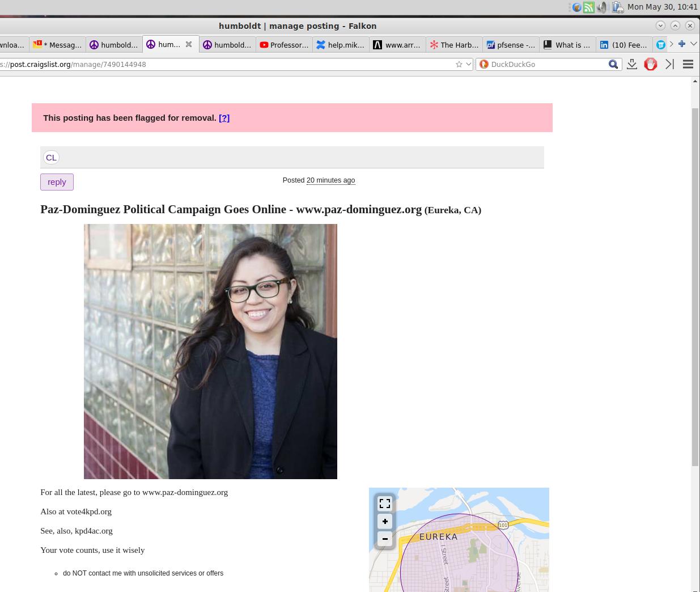
Task: Click the blue globe tray icon
Action: 576,7
